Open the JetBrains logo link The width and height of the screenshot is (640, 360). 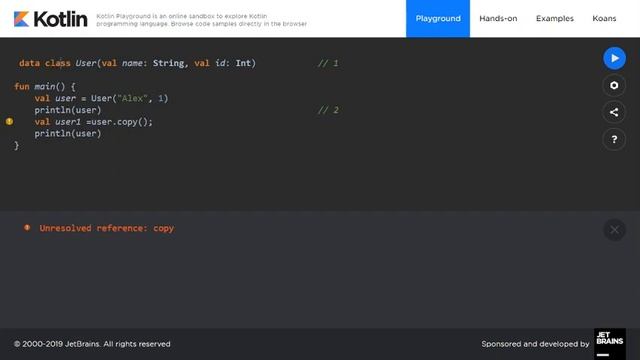tap(609, 344)
